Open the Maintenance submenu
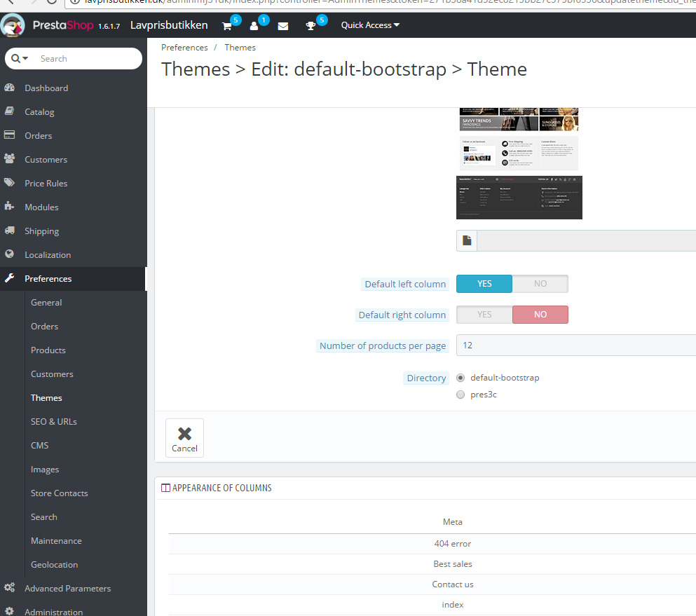 tap(56, 541)
